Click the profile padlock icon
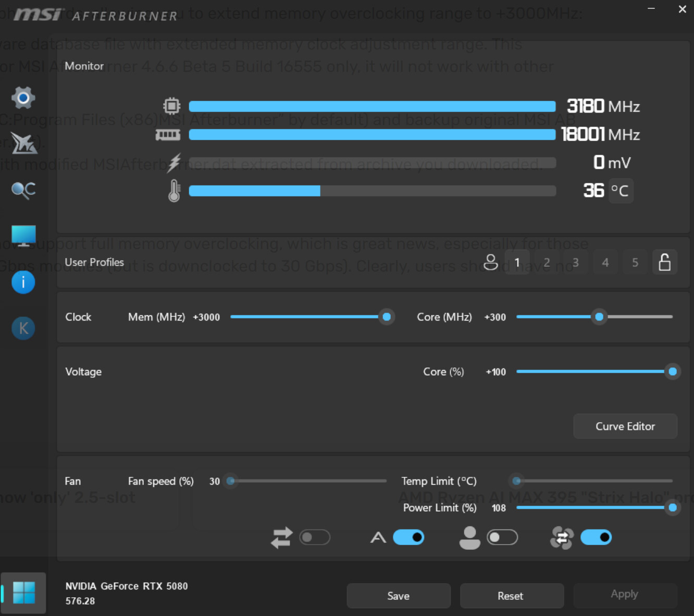Viewport: 694px width, 616px height. pos(665,262)
